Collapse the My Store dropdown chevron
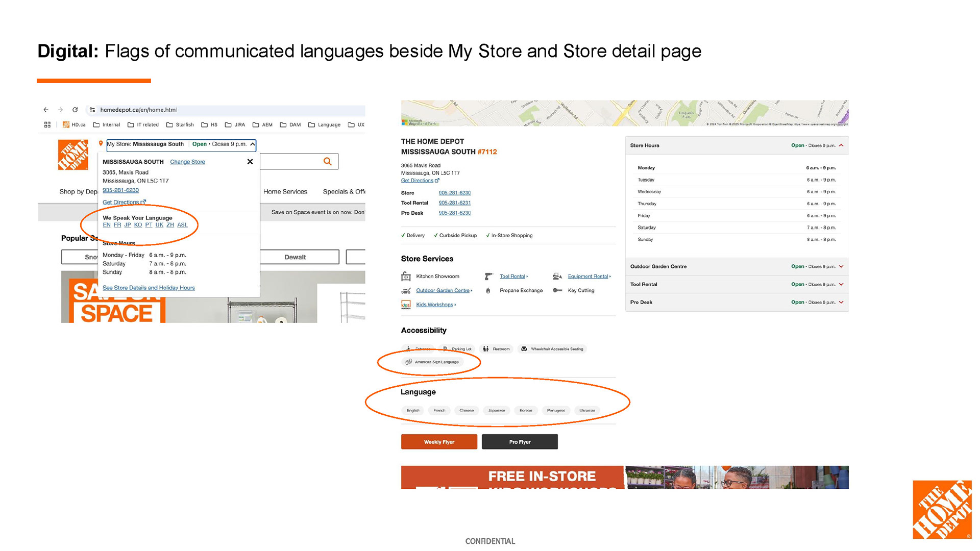This screenshot has width=980, height=551. click(x=252, y=144)
